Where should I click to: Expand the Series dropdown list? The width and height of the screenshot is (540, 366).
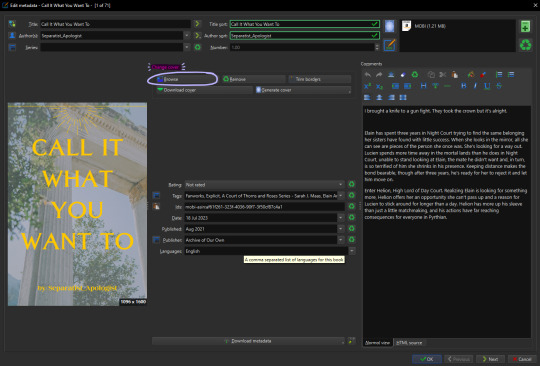[187, 47]
